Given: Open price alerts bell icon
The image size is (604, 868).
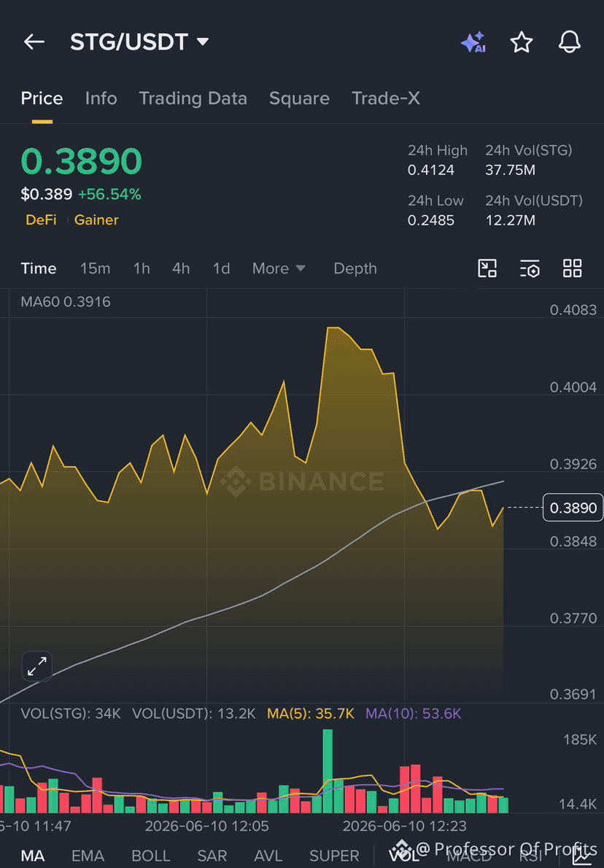Looking at the screenshot, I should [x=569, y=42].
